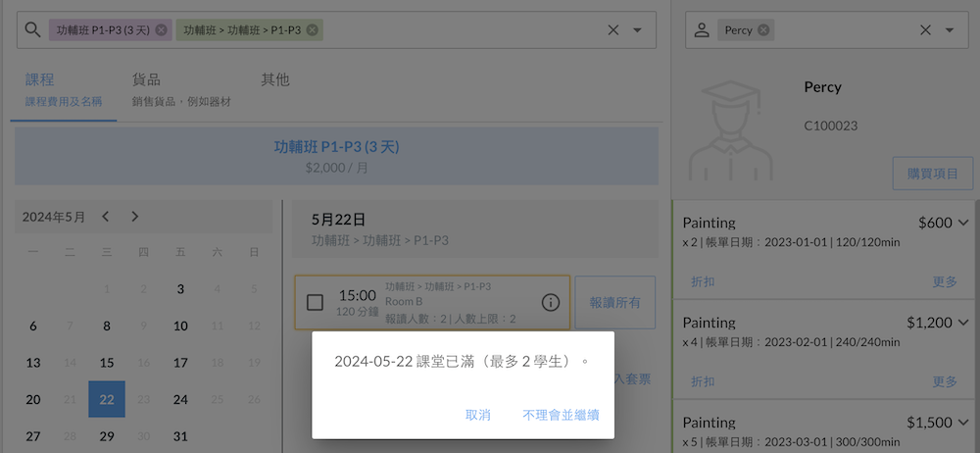Image resolution: width=980 pixels, height=453 pixels.
Task: Go to next month in calendar
Action: coord(135,217)
